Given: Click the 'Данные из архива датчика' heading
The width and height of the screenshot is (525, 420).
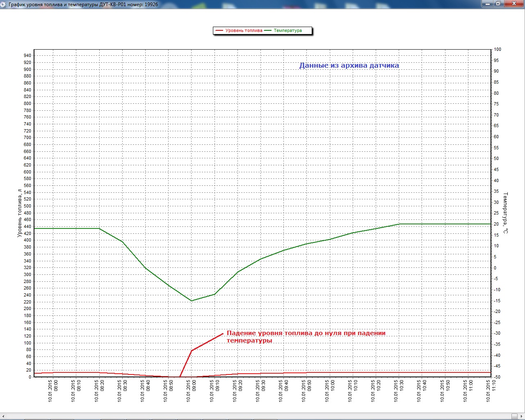Looking at the screenshot, I should (349, 66).
